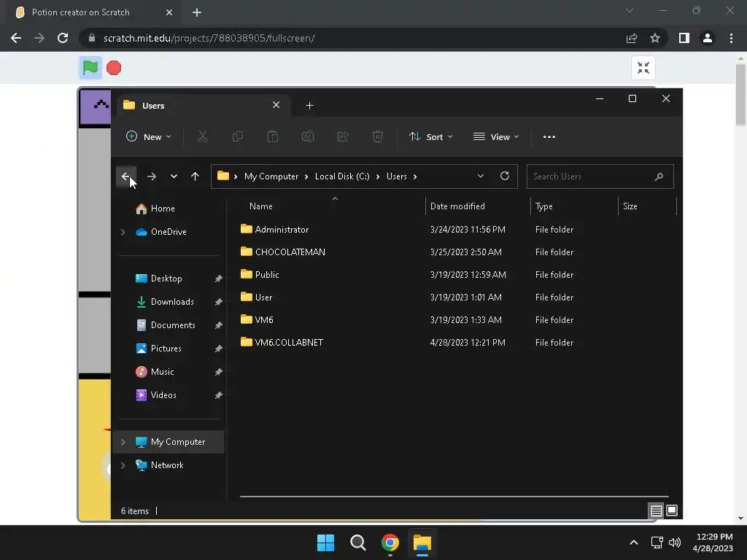Show hidden system tray icons chevron
Screen dimensions: 747x560
(x=634, y=542)
